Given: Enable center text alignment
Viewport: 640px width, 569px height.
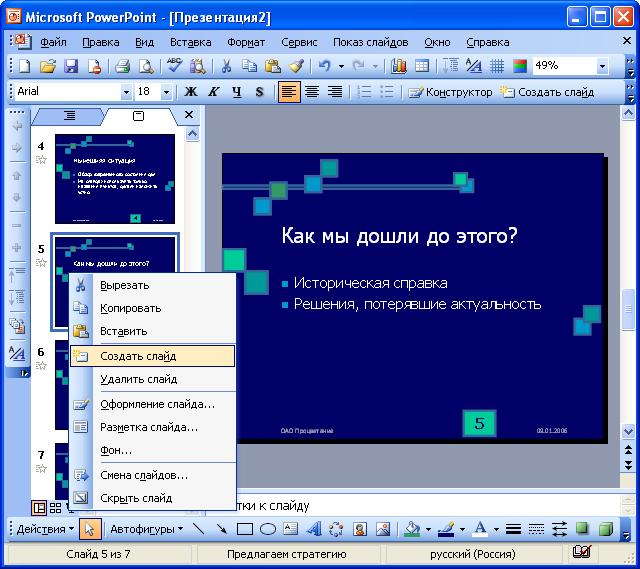Looking at the screenshot, I should [312, 92].
